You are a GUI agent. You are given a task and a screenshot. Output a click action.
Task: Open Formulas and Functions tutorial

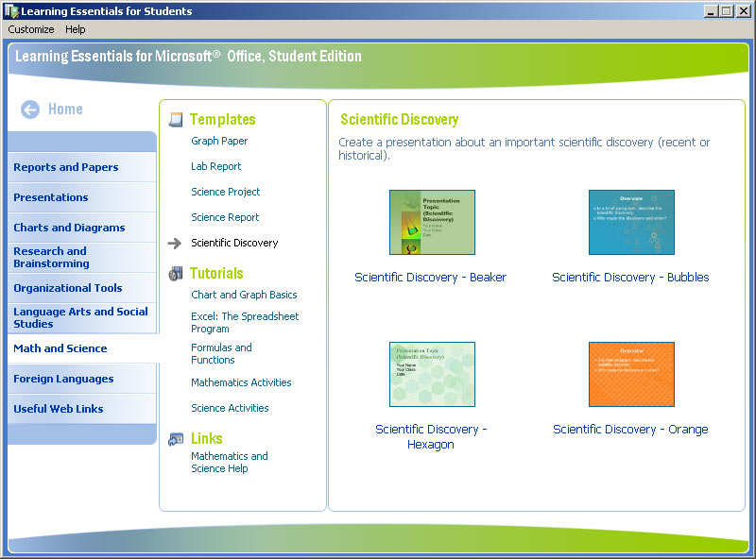click(221, 354)
